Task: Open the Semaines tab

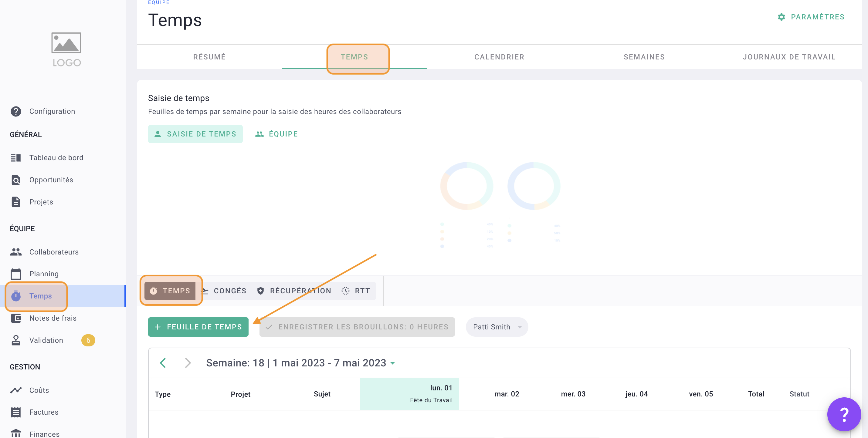Action: point(644,57)
